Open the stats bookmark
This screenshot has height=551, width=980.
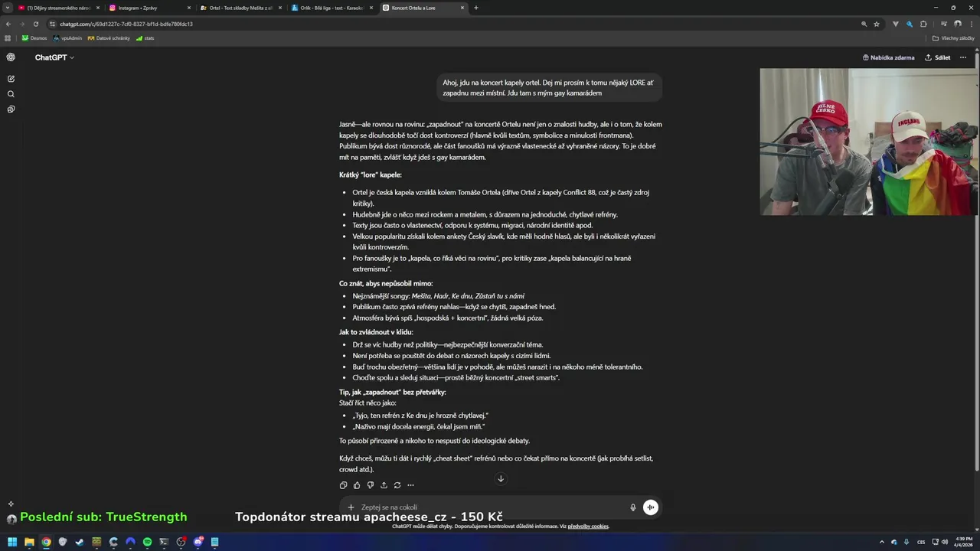point(145,37)
